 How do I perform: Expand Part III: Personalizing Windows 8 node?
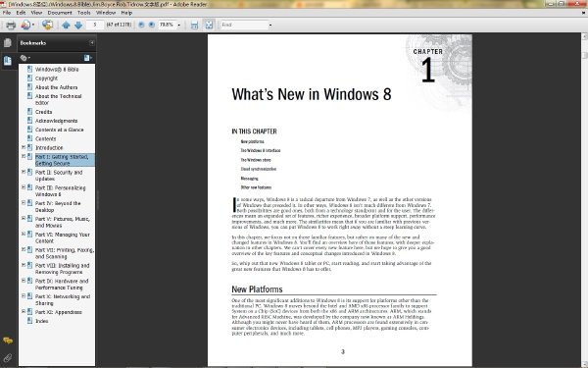coord(24,187)
